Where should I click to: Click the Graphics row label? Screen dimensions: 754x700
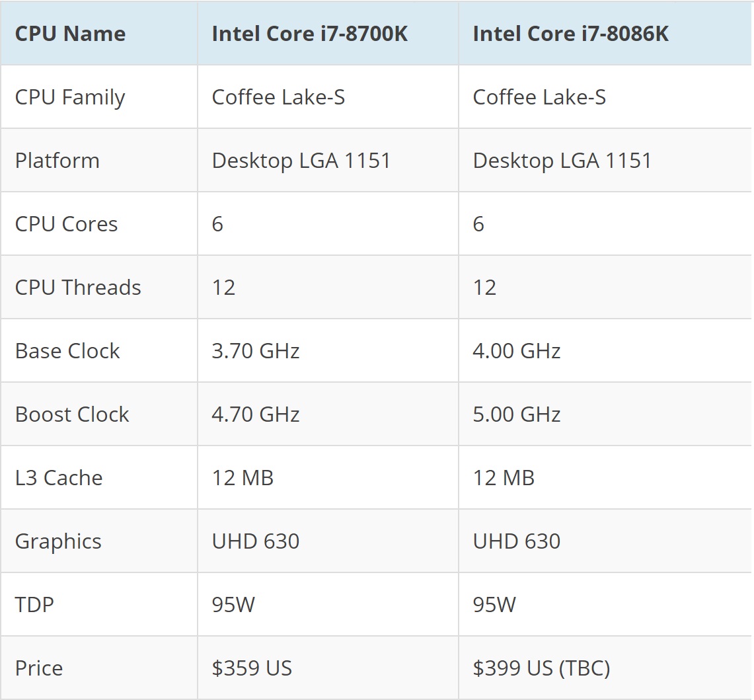coord(58,541)
